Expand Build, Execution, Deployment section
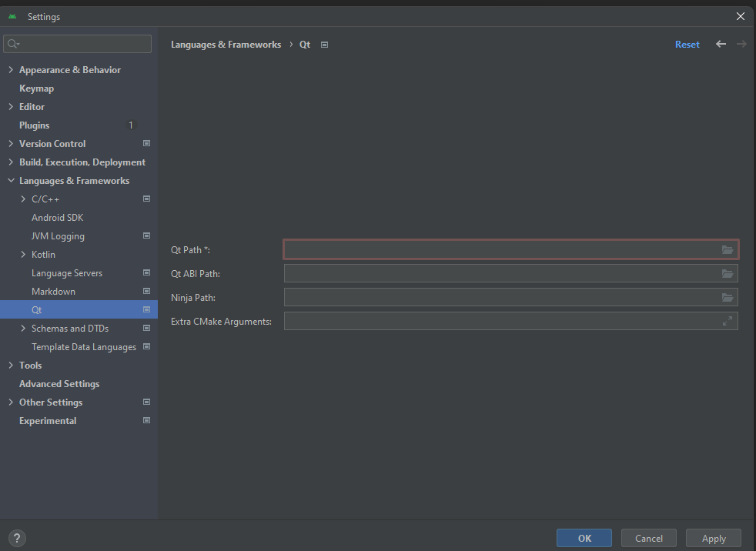756x551 pixels. coord(11,162)
